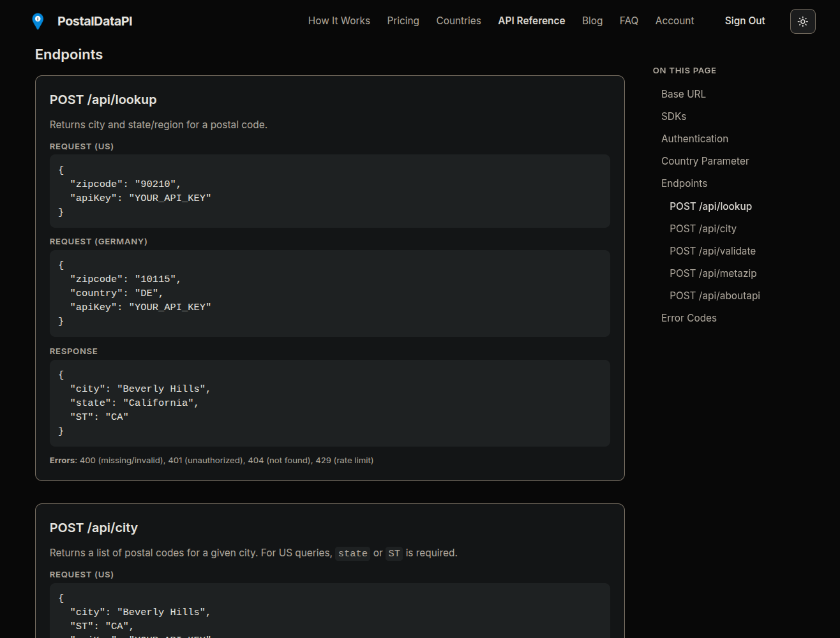Navigate to Authentication in page contents
This screenshot has width=840, height=638.
(694, 138)
